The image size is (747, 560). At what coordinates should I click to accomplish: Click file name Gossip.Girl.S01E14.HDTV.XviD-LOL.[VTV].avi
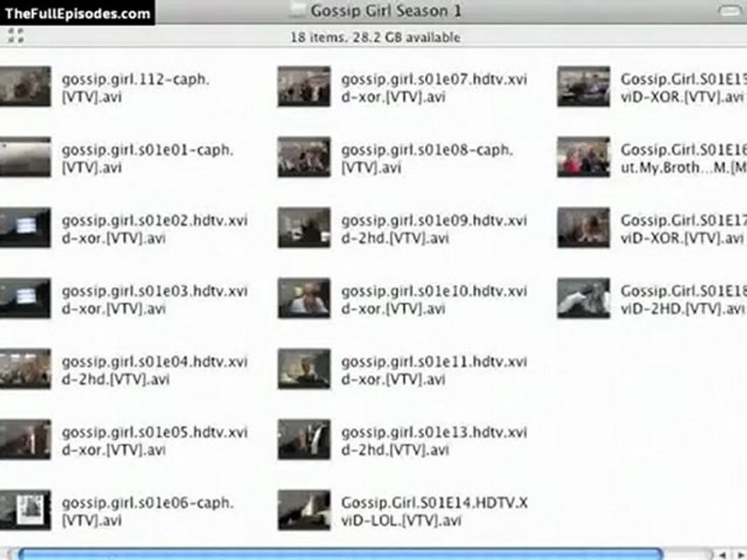pos(434,511)
